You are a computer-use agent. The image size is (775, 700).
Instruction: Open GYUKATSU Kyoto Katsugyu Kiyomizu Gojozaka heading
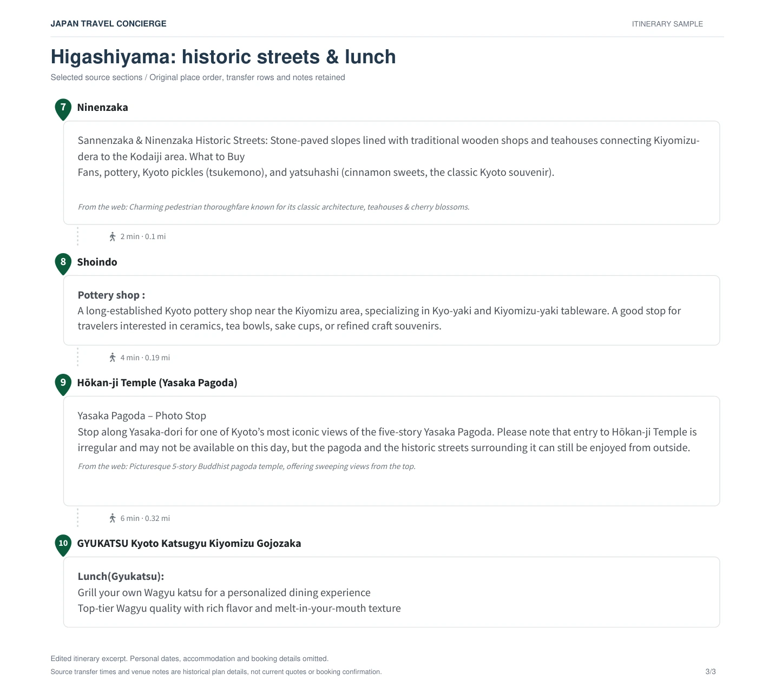pos(189,543)
